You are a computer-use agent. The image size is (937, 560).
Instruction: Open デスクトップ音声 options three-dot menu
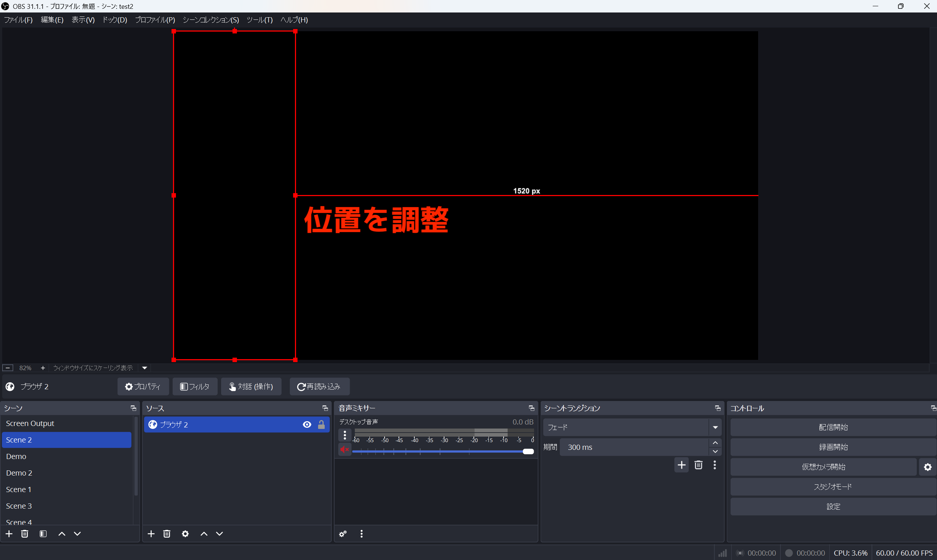pyautogui.click(x=345, y=435)
